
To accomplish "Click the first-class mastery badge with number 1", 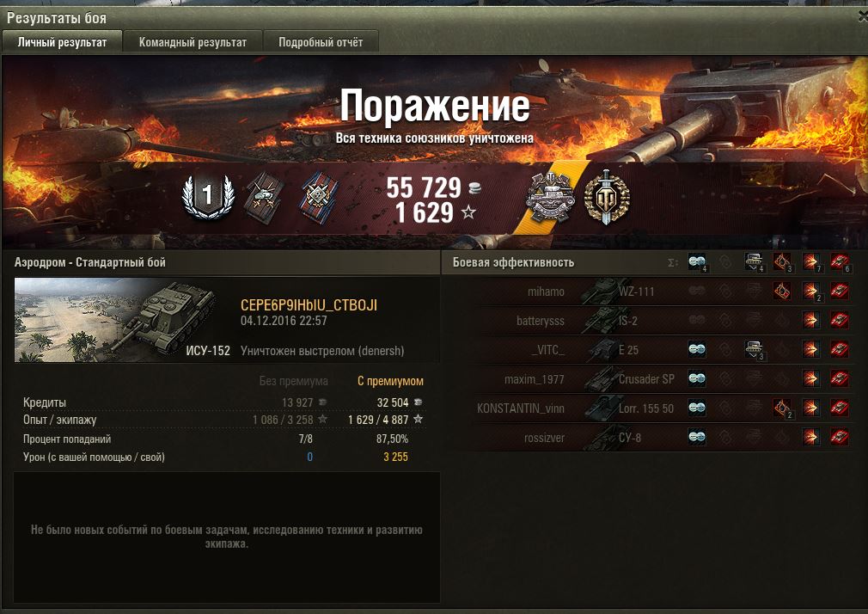I will point(208,196).
